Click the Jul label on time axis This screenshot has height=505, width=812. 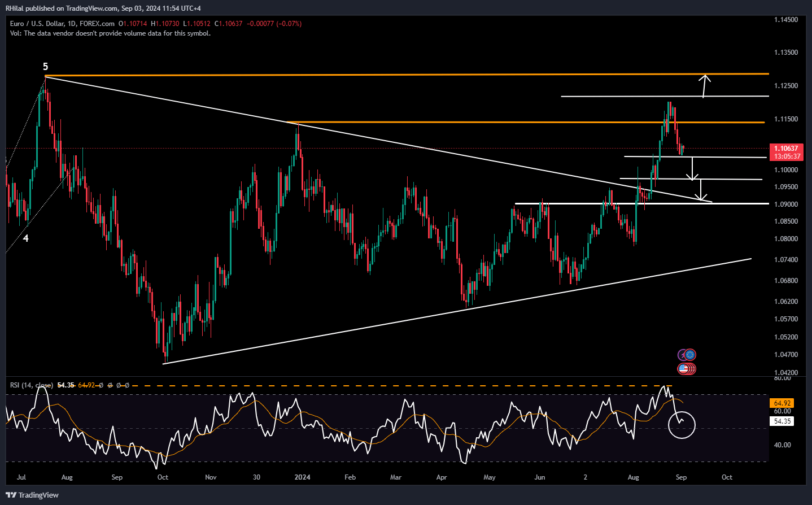tap(21, 477)
